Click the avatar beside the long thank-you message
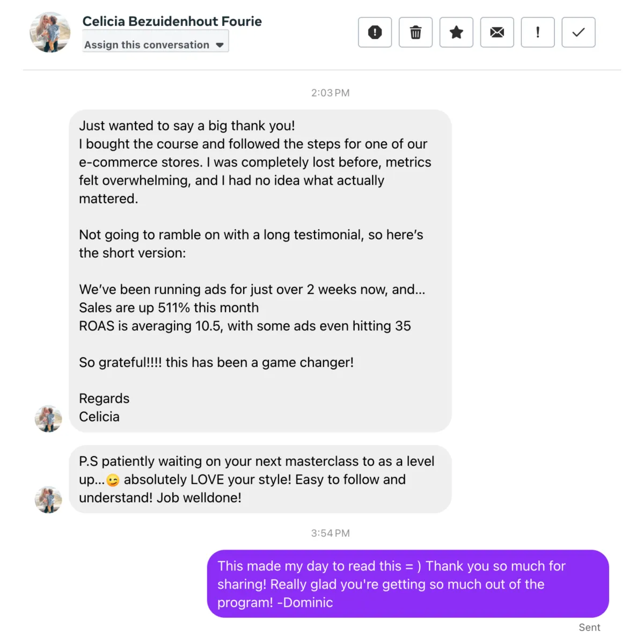 tap(48, 419)
